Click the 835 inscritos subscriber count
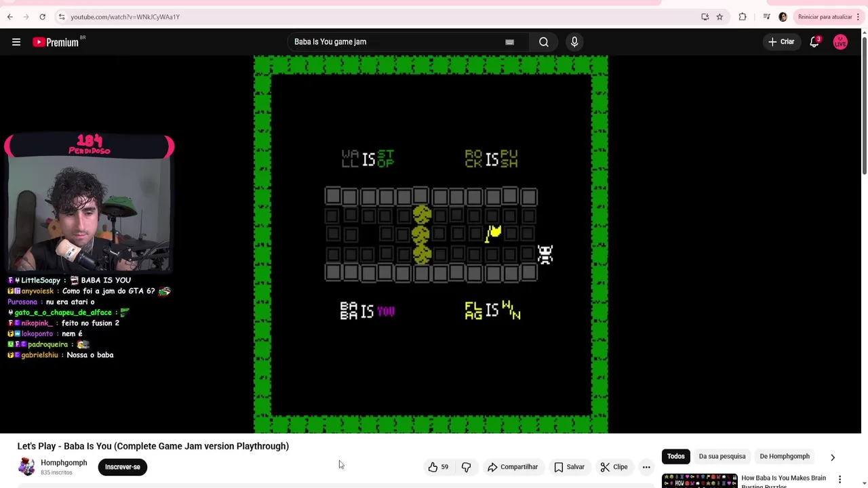This screenshot has width=868, height=488. pos(56,472)
